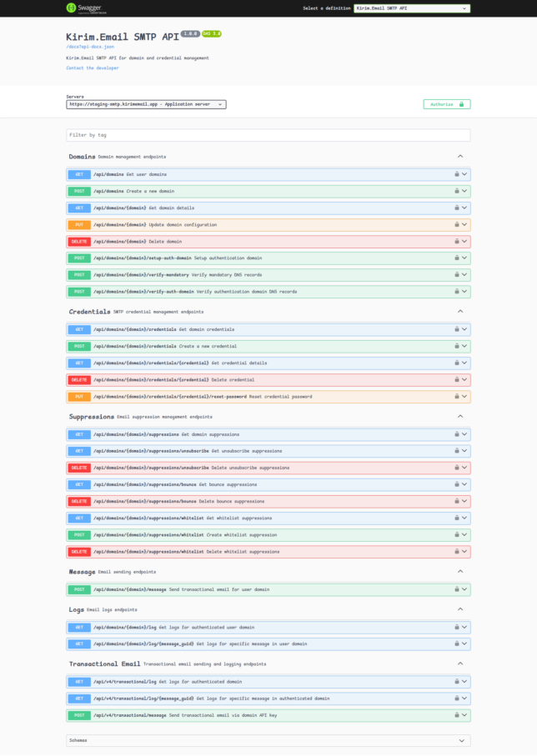Click lock icon on Reset credential password row
The width and height of the screenshot is (537, 756).
pyautogui.click(x=456, y=396)
